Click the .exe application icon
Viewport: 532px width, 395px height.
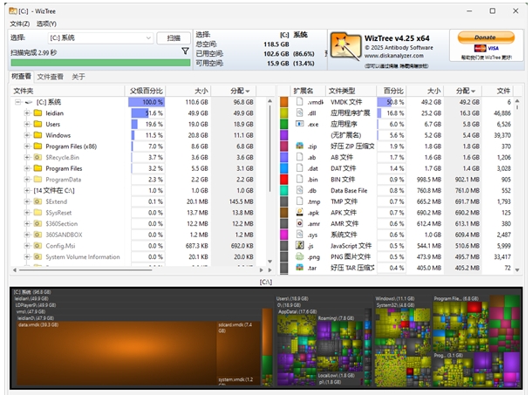click(300, 124)
